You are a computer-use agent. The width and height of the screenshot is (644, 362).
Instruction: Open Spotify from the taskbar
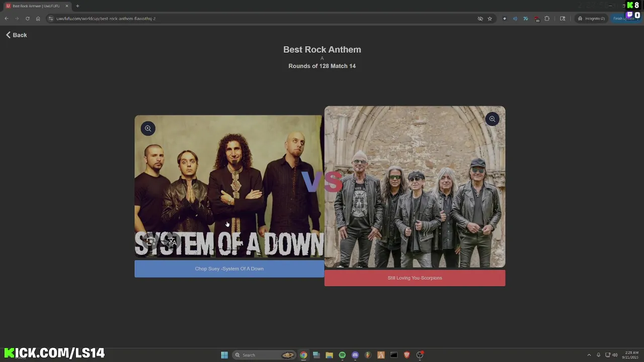[x=342, y=355]
